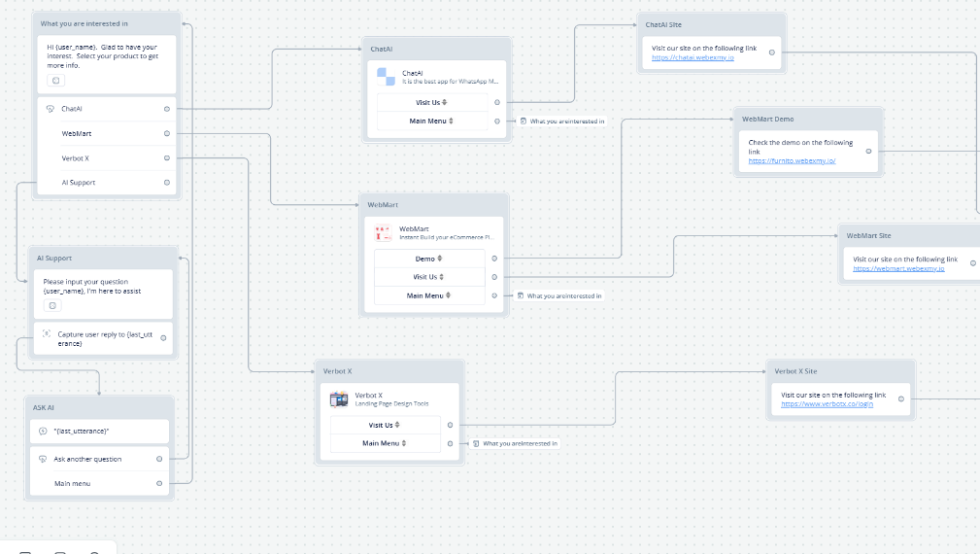Click the port beside WebMart's Main Menu button
Viewport: 980px width, 554px height.
tap(494, 295)
